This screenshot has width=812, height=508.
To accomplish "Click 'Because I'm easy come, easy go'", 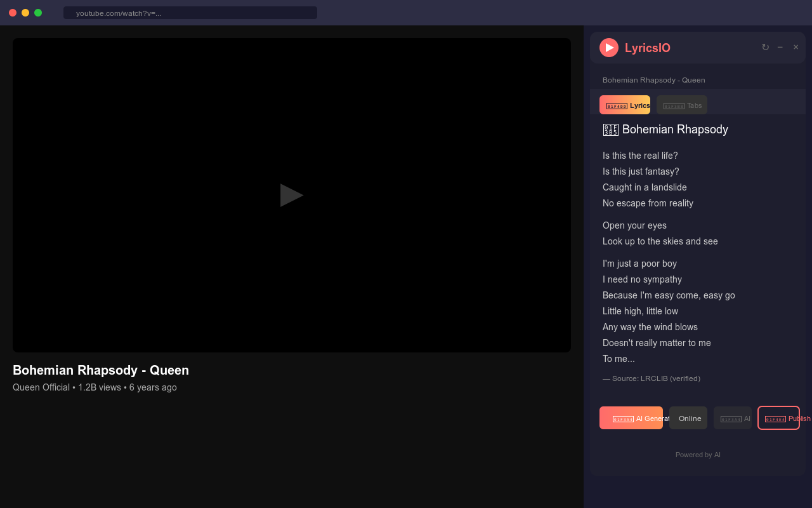I will [x=669, y=295].
